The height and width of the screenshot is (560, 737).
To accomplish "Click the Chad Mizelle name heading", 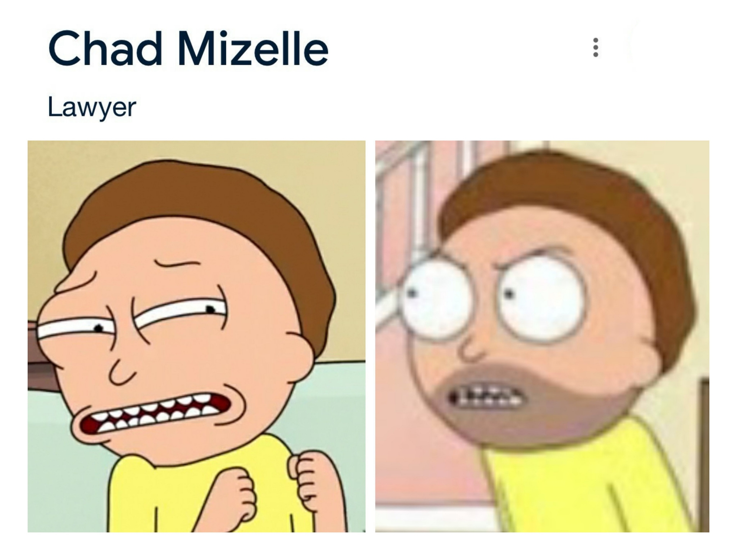I will (x=188, y=49).
